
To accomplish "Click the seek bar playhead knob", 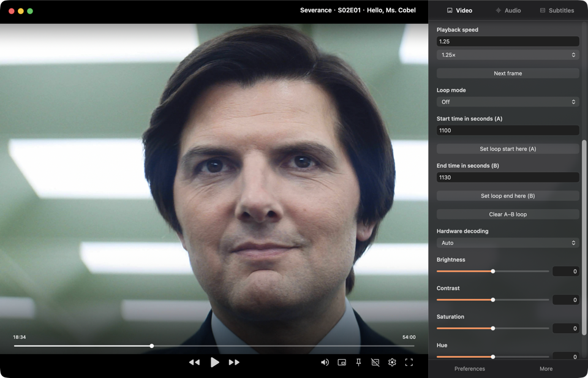I will tap(151, 346).
